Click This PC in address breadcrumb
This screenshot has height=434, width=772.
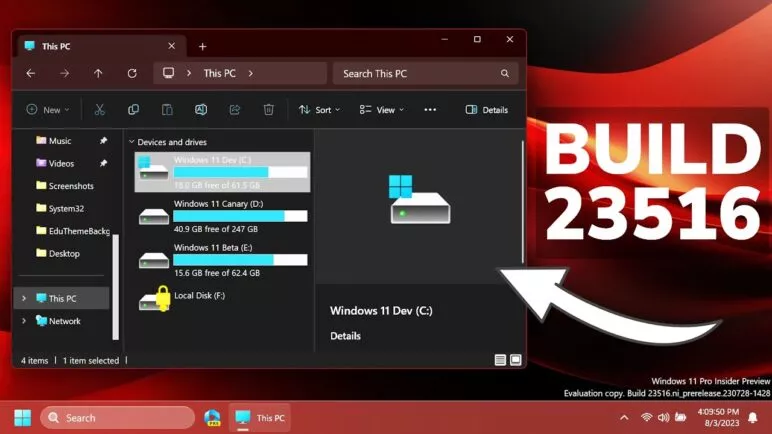tap(220, 73)
